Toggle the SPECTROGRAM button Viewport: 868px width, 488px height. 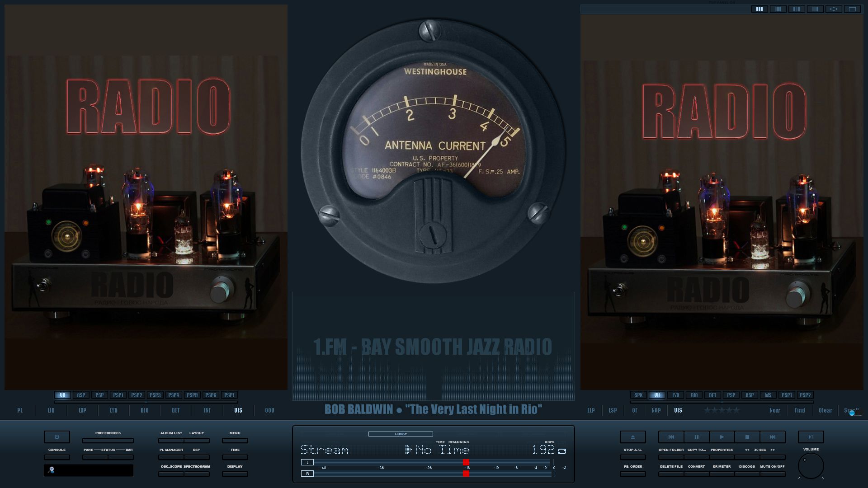(197, 474)
